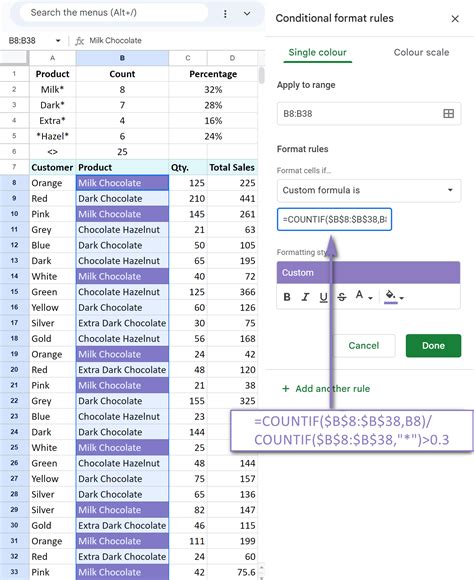Click customer White in row 25
This screenshot has width=474, height=580.
[x=53, y=448]
